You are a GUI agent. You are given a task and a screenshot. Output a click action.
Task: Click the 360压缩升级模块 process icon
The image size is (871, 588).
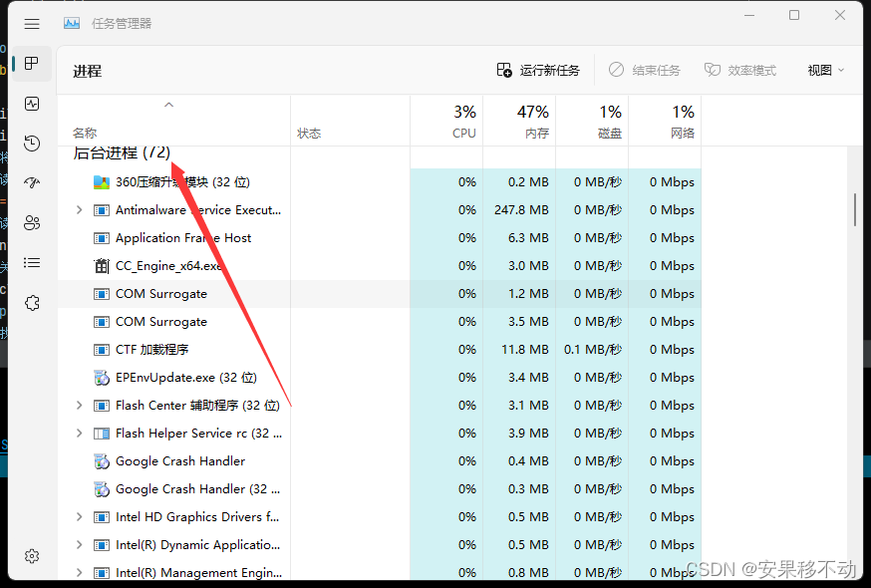pyautogui.click(x=101, y=182)
